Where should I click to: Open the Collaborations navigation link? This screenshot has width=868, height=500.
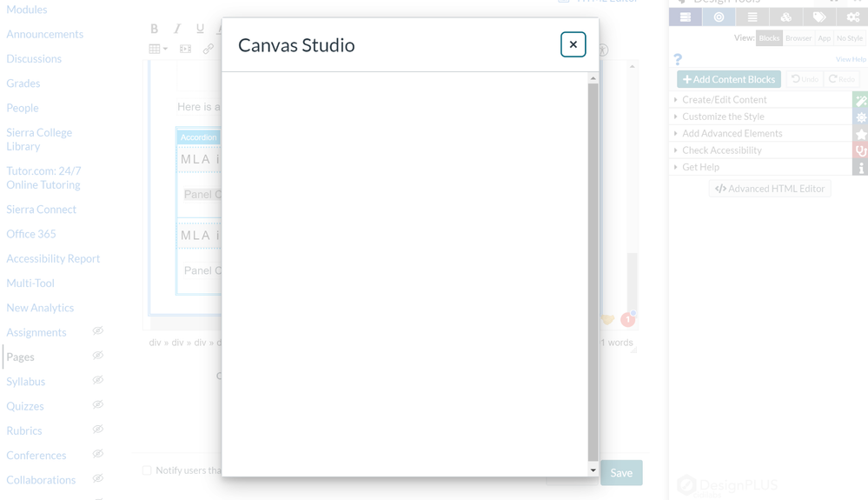pos(41,480)
